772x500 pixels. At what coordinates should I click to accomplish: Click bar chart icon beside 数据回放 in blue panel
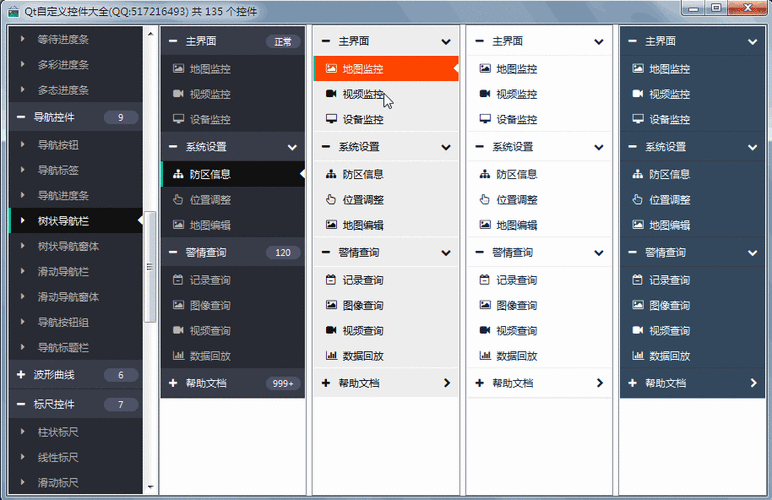click(638, 355)
